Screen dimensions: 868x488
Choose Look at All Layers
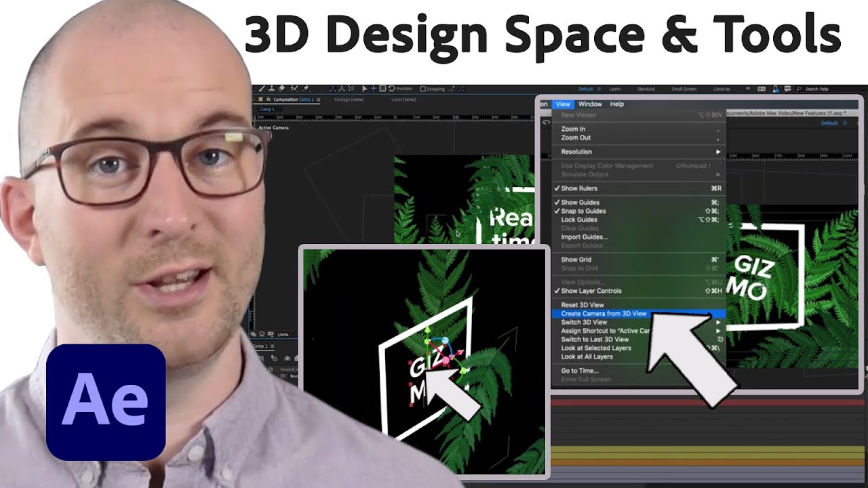[x=639, y=357]
